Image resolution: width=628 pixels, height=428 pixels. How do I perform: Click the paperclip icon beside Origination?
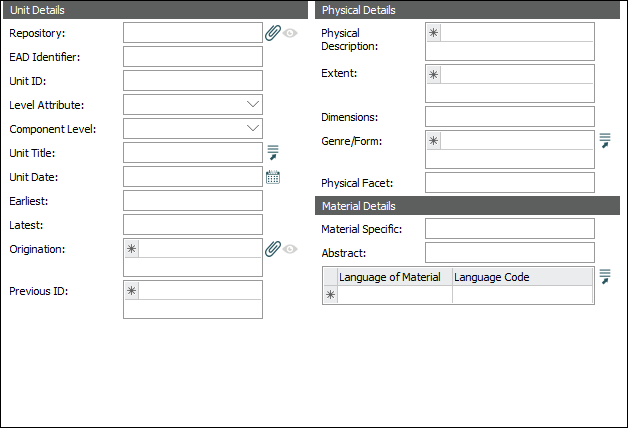click(x=273, y=249)
